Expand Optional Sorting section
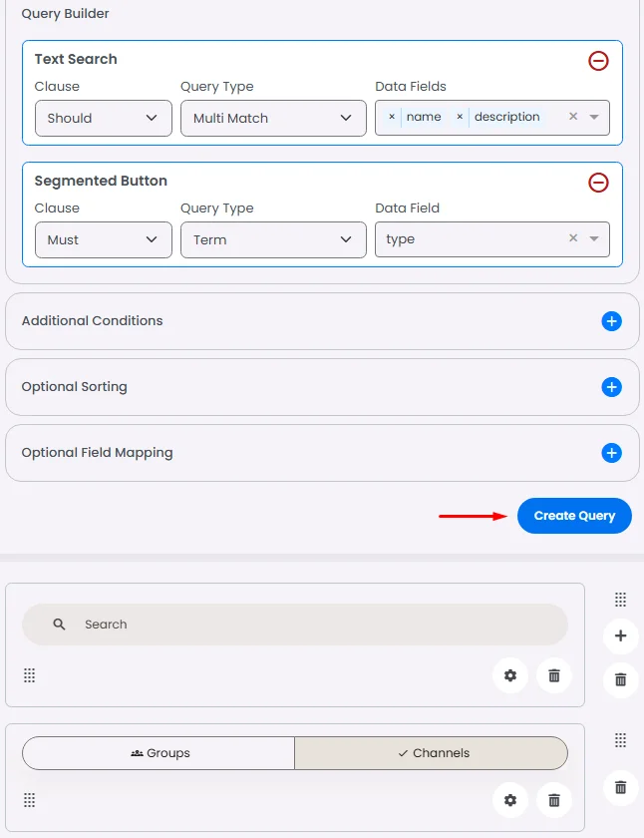This screenshot has width=644, height=838. (x=611, y=387)
